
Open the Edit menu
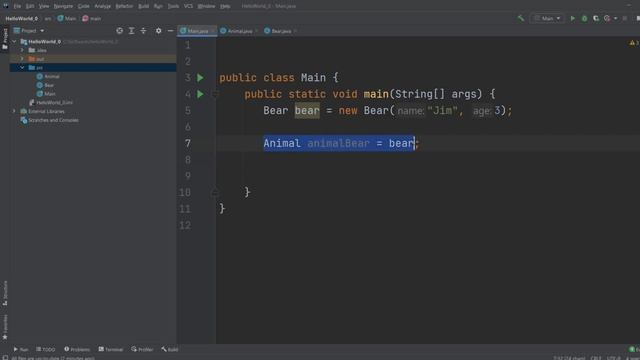(x=30, y=6)
